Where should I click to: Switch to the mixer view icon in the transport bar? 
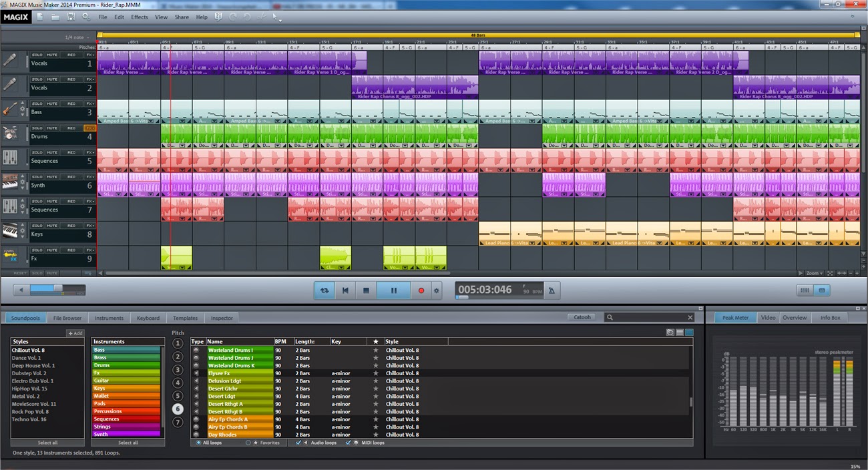(x=805, y=290)
